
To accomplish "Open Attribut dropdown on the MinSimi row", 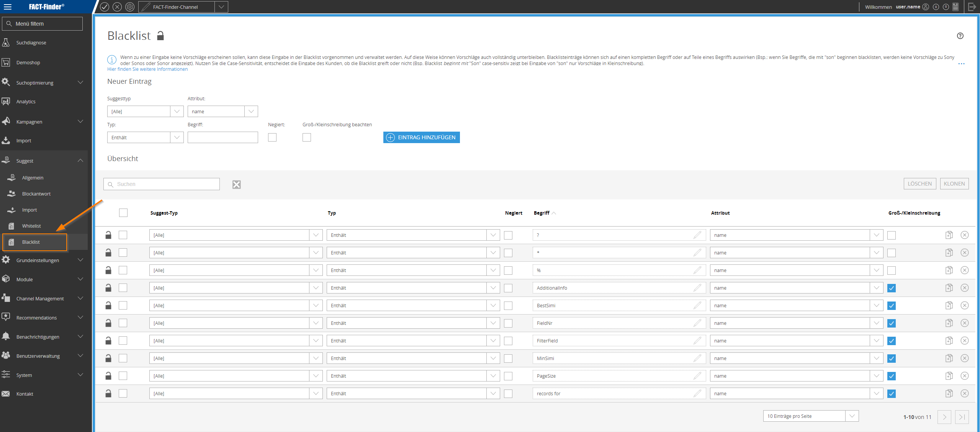I will coord(797,358).
